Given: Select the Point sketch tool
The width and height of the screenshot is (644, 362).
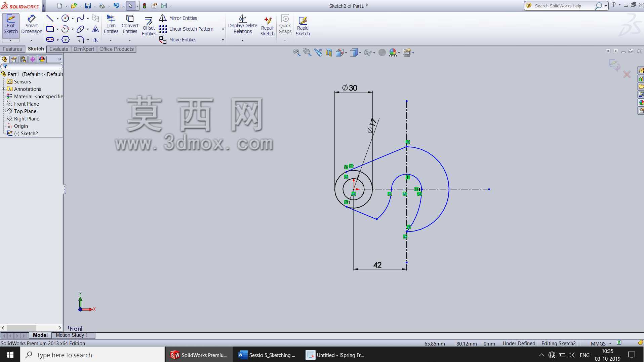Looking at the screenshot, I should click(x=95, y=40).
